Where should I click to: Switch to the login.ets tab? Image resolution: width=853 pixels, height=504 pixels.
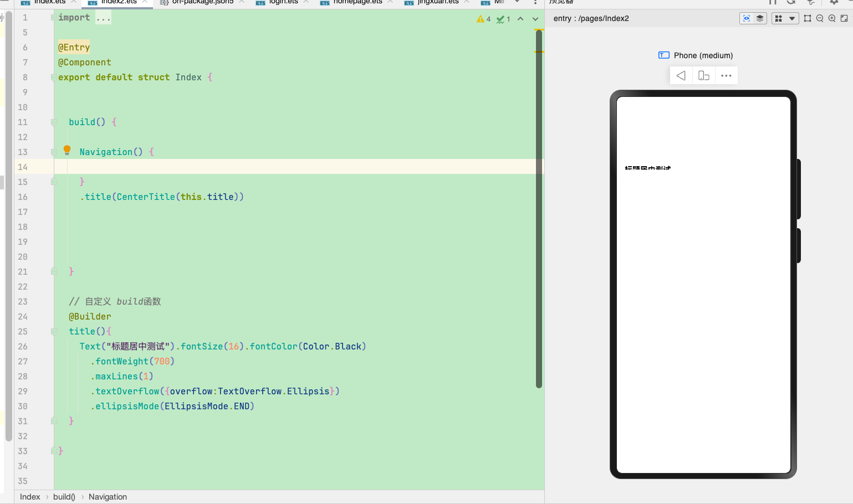click(x=283, y=2)
